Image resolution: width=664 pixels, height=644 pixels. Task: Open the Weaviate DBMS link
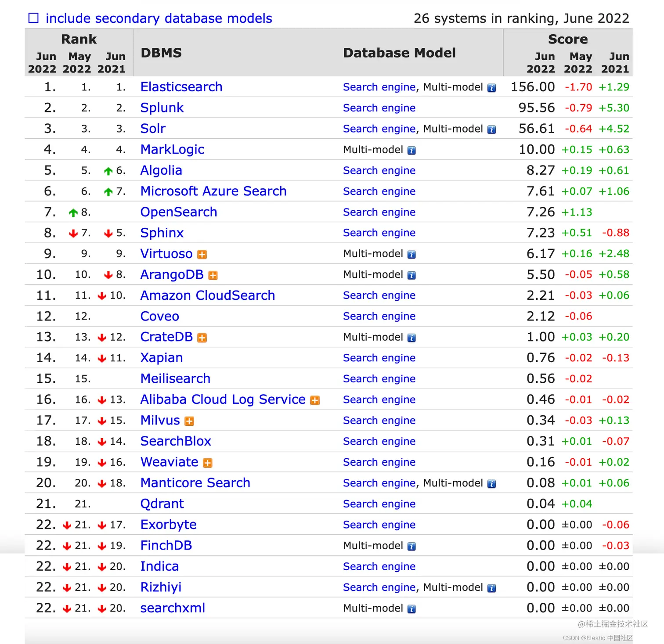pos(170,462)
